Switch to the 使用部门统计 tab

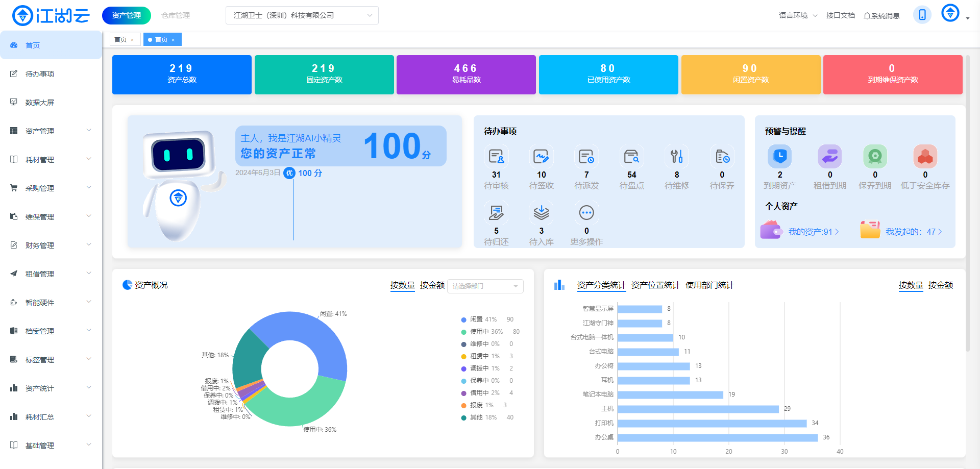point(709,285)
